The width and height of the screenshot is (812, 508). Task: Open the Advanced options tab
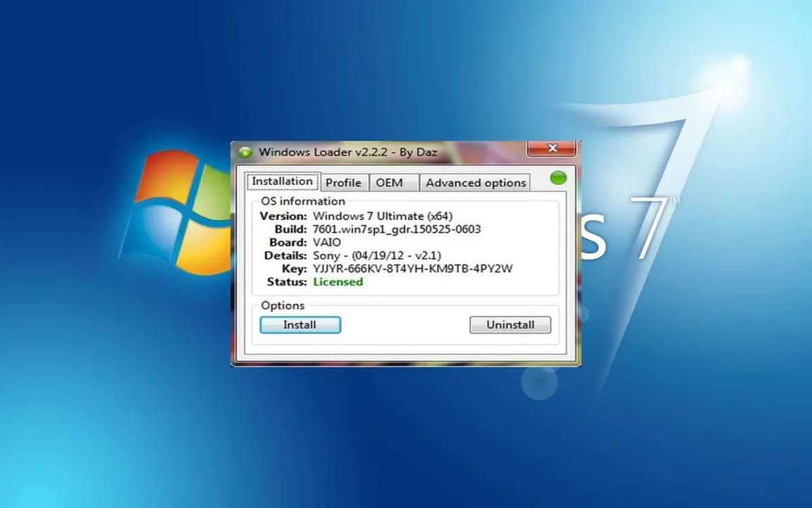(x=475, y=183)
